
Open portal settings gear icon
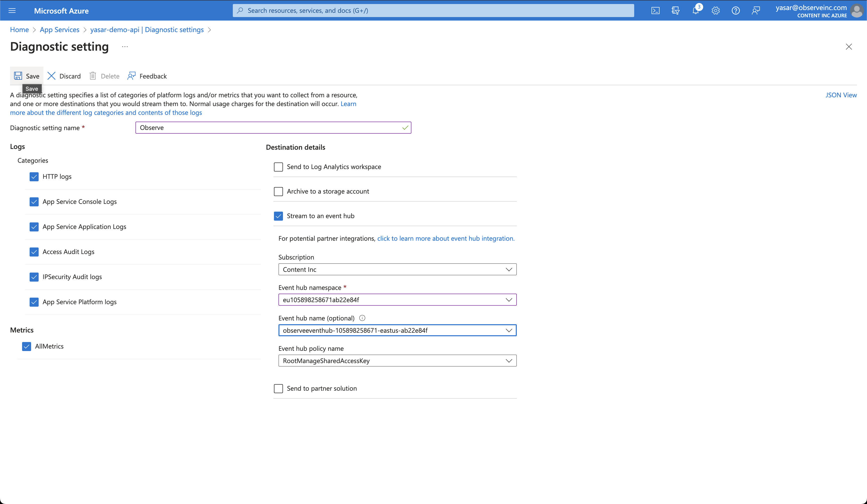tap(716, 11)
